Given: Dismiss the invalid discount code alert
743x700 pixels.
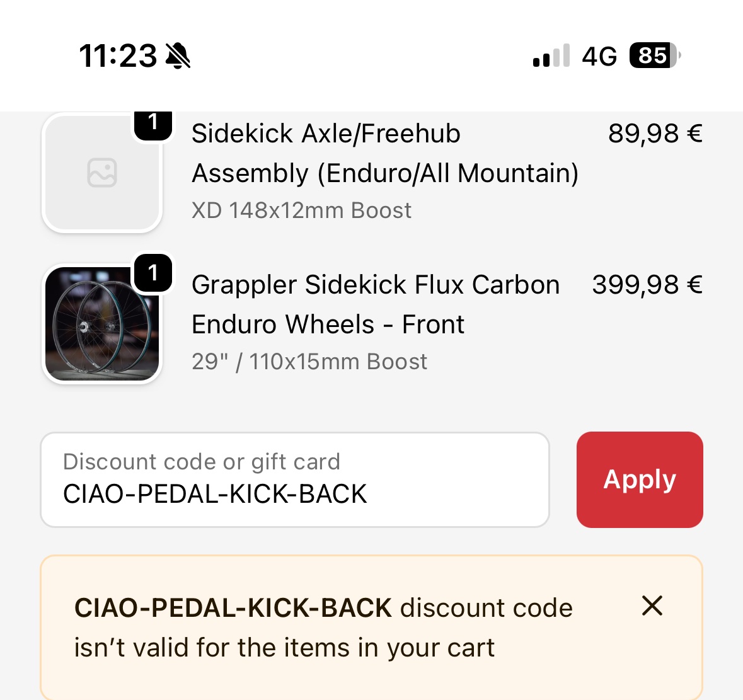Looking at the screenshot, I should (x=652, y=606).
